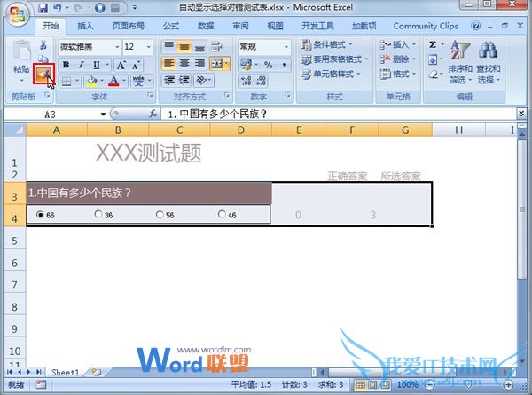Click the Align Text Right icon
This screenshot has height=395, width=532.
(199, 64)
